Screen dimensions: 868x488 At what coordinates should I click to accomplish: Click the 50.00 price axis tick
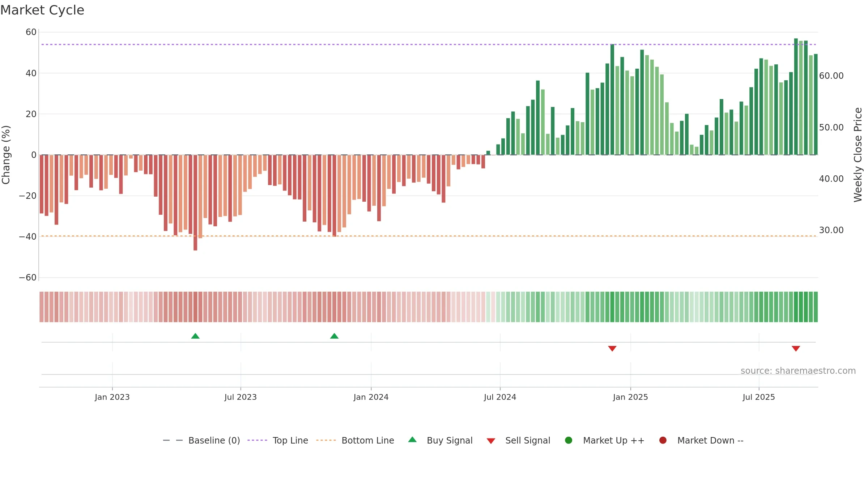(x=831, y=128)
